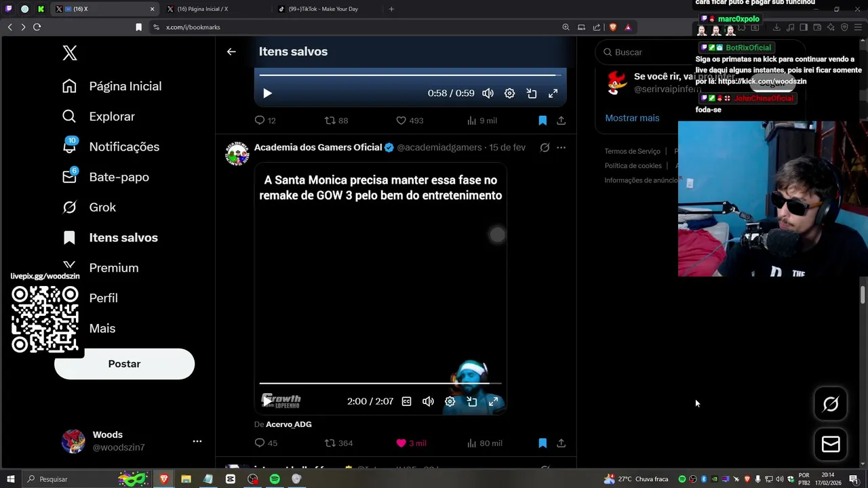Open Spotify from the Windows taskbar

(x=275, y=479)
